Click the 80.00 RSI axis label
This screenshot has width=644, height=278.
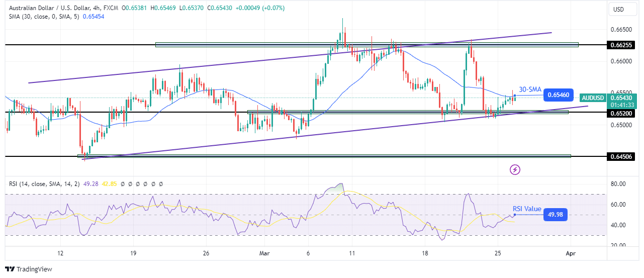pos(618,184)
